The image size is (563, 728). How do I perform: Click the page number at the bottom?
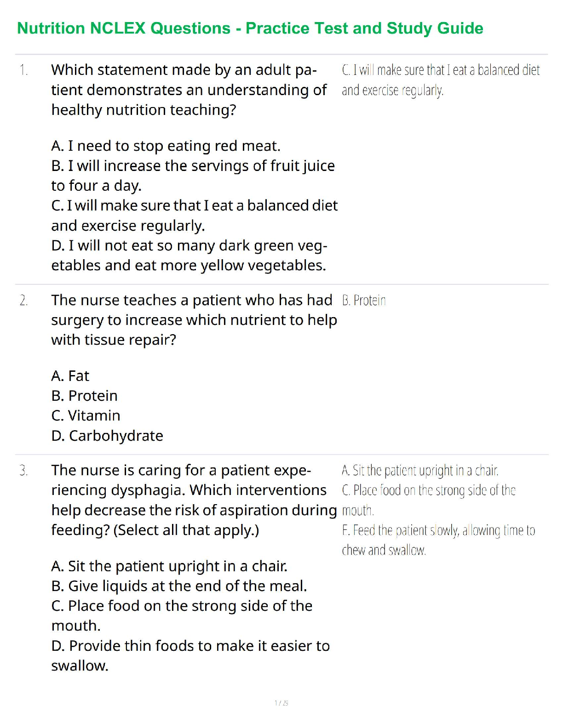click(281, 703)
